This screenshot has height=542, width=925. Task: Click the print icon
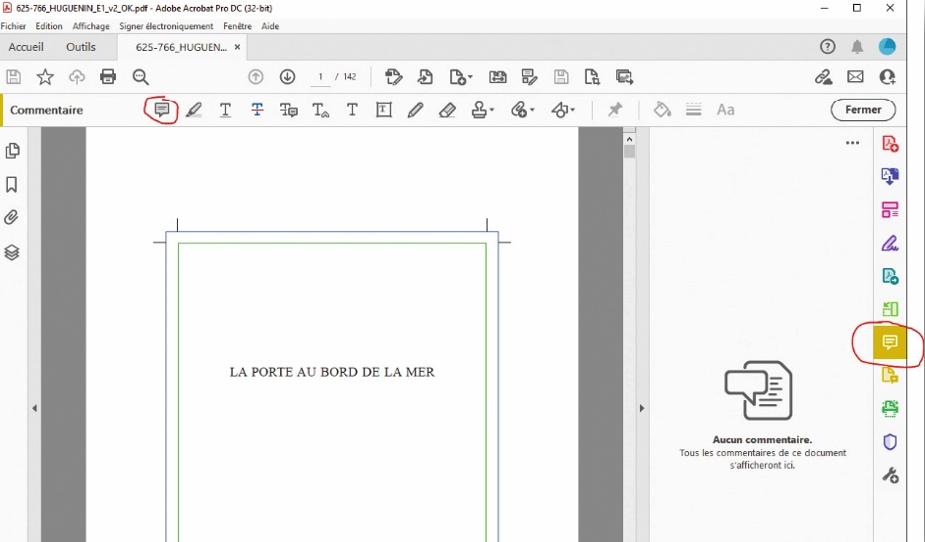click(108, 77)
